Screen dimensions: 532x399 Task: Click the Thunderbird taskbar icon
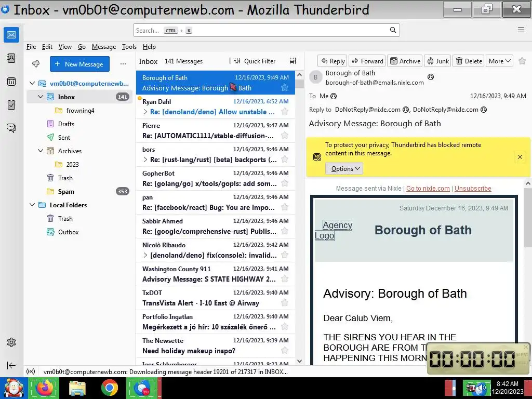142,388
